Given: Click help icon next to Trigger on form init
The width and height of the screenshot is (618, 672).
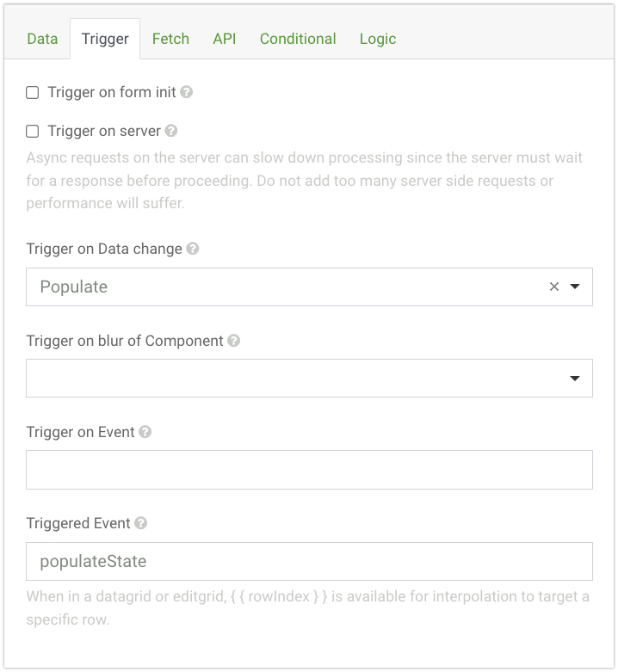Looking at the screenshot, I should 187,92.
